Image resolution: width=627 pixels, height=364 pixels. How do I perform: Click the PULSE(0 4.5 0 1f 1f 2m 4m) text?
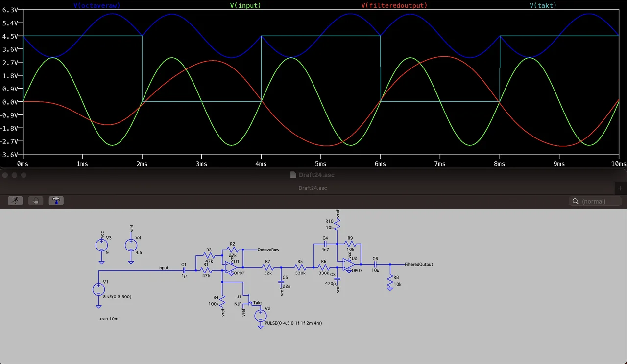coord(293,323)
